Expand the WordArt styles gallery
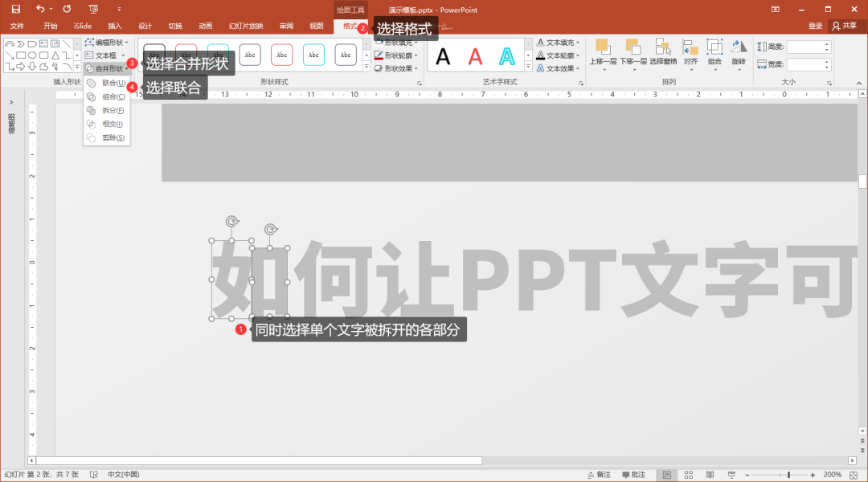The width and height of the screenshot is (868, 482). coord(529,67)
